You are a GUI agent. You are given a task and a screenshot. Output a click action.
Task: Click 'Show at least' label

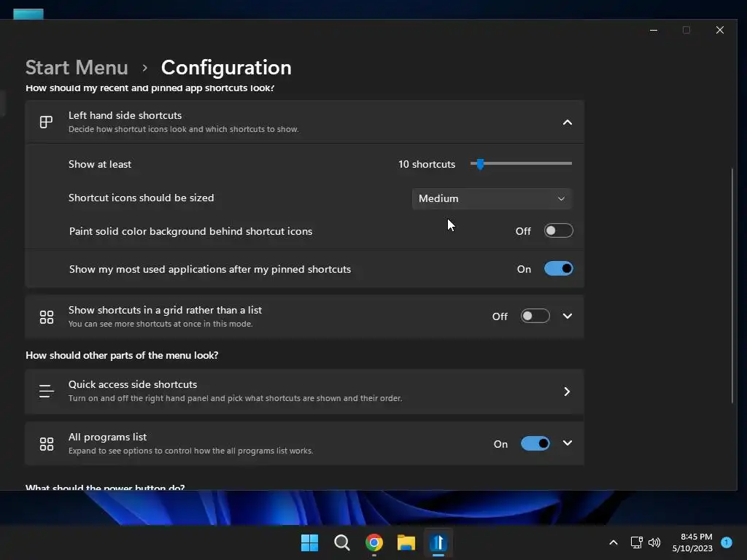coord(99,164)
